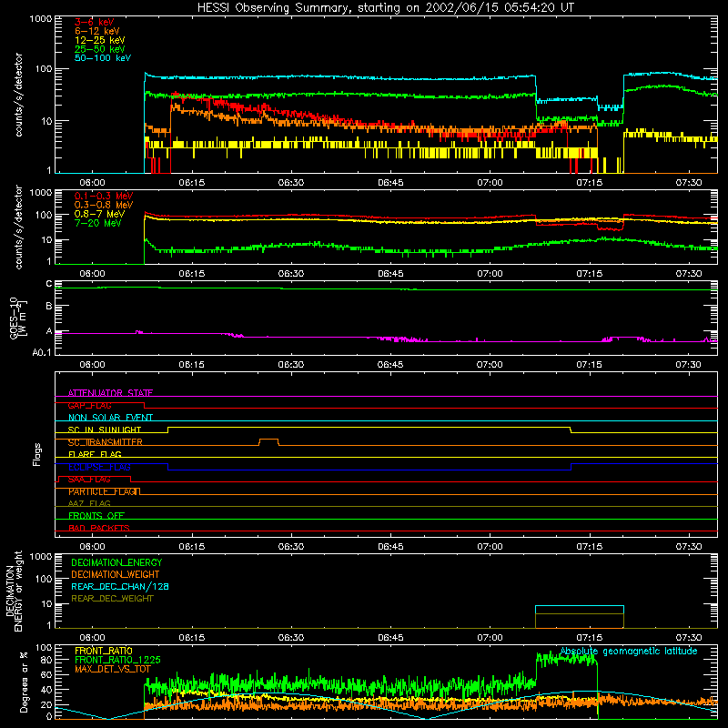Click the A0.1 tick label in GOES panel
Image resolution: width=728 pixels, height=728 pixels.
pos(42,353)
